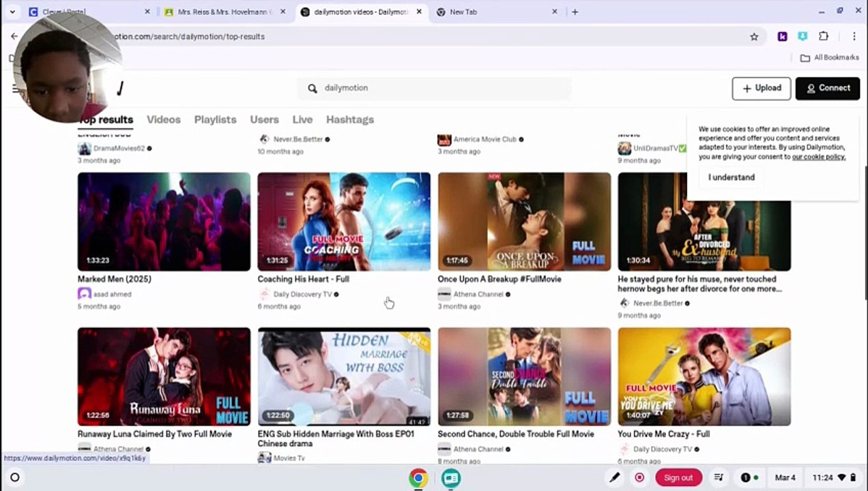Open the green classroom app on shelf
Screen dimensions: 868x491
[x=450, y=478]
